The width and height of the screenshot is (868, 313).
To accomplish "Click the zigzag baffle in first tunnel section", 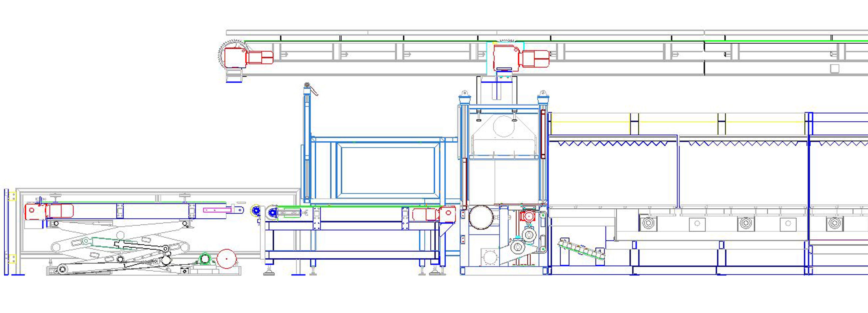I will [x=613, y=144].
